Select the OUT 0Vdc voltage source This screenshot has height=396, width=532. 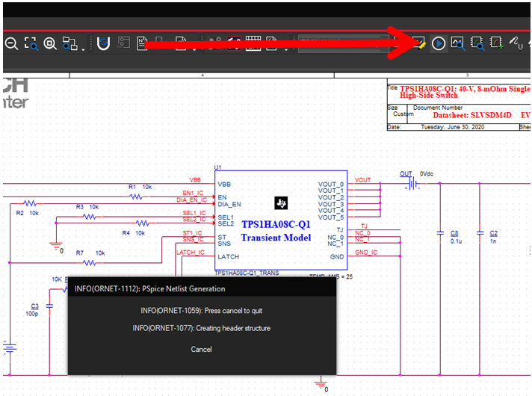coord(408,182)
